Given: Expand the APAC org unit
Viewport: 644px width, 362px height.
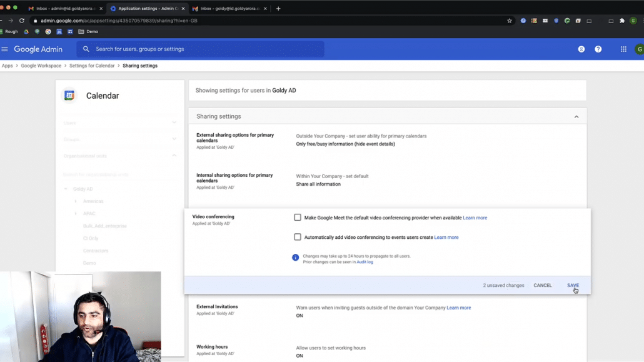Looking at the screenshot, I should [76, 214].
